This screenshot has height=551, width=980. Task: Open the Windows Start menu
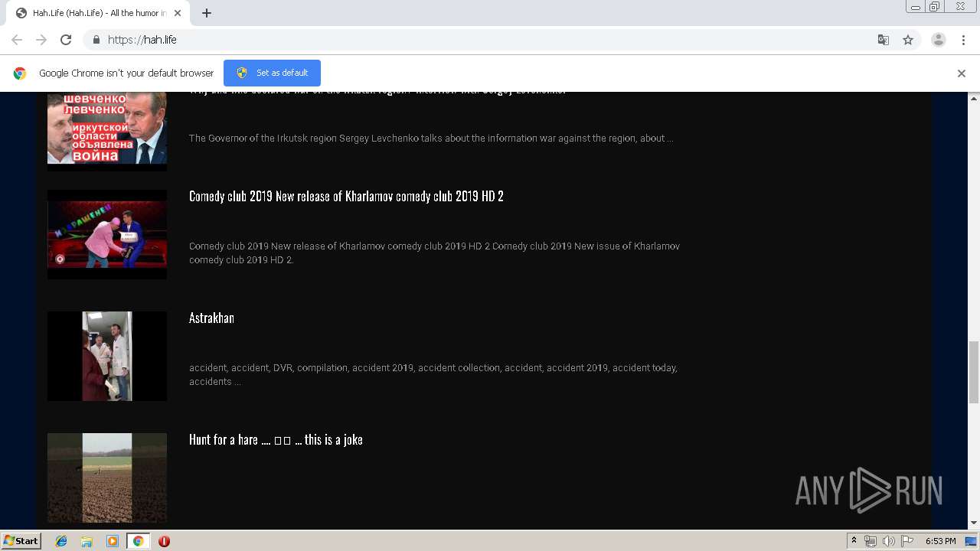pyautogui.click(x=21, y=541)
